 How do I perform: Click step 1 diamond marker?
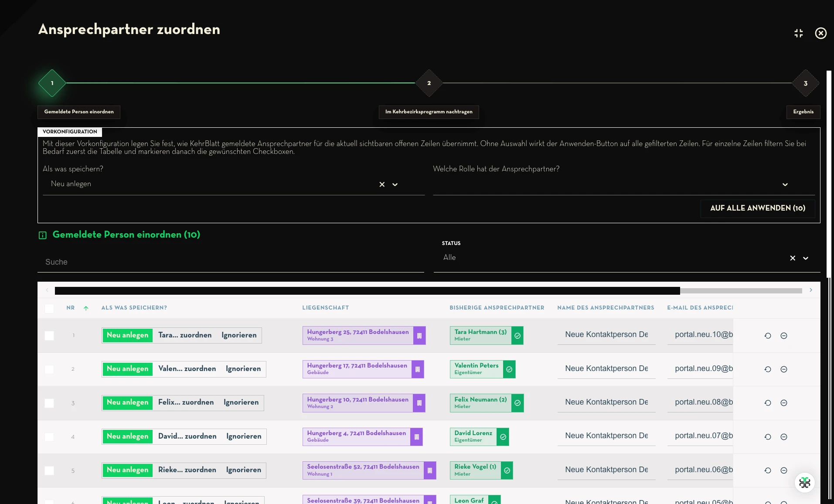[x=52, y=83]
